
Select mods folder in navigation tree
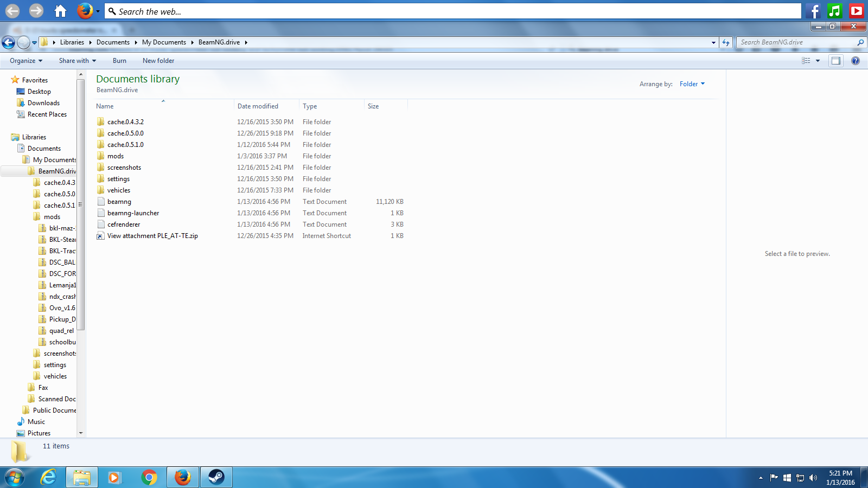coord(52,217)
